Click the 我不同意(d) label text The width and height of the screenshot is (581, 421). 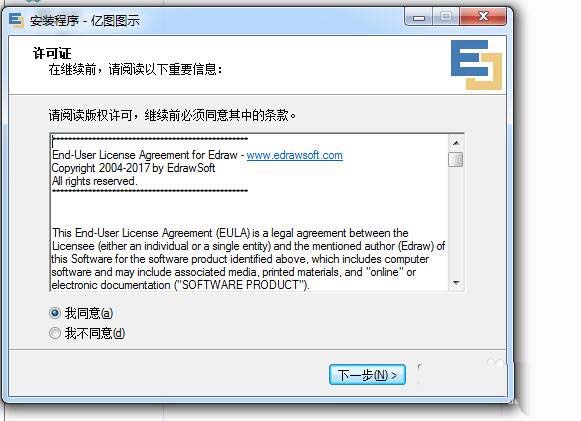click(95, 333)
